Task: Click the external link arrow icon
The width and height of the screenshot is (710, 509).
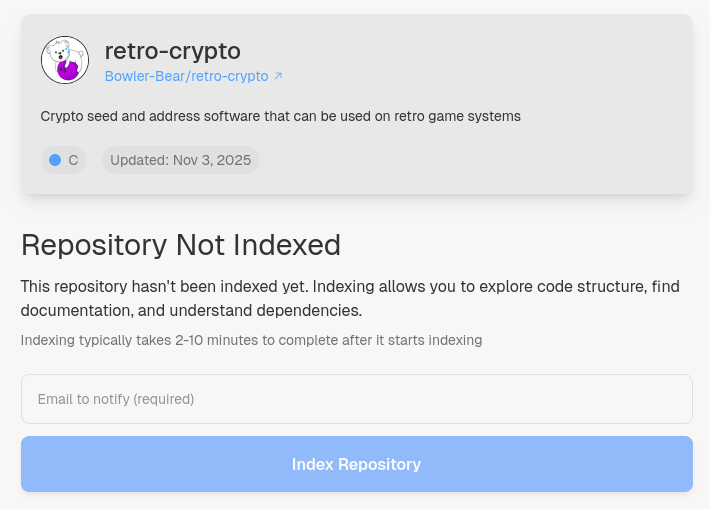Action: click(278, 76)
